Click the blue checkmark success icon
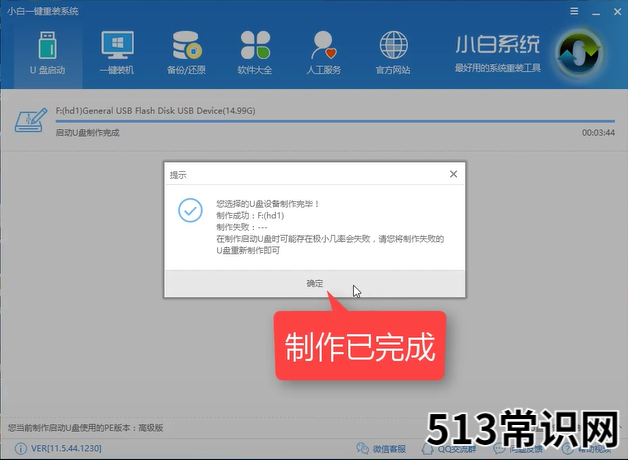 (190, 210)
